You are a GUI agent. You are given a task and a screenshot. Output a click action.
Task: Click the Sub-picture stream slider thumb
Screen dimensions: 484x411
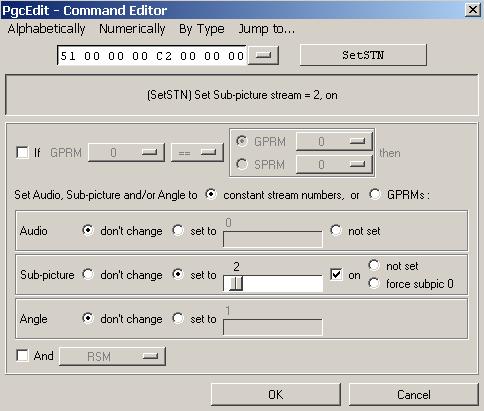point(236,284)
